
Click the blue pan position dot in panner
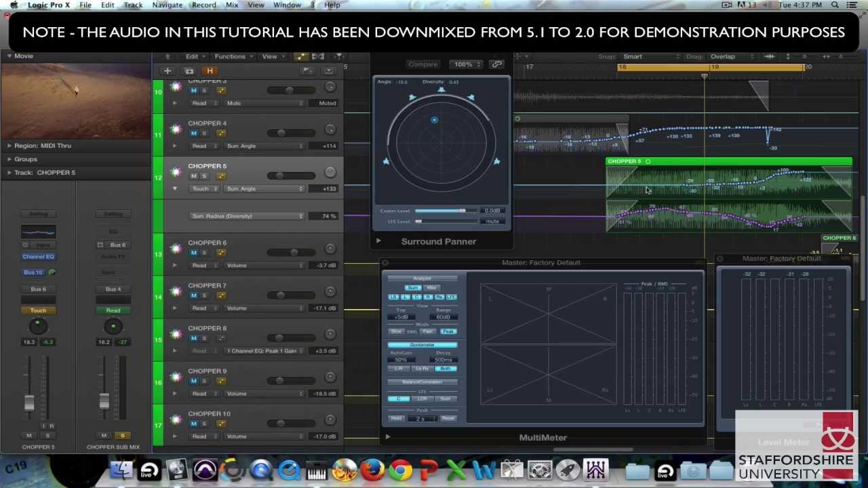[x=435, y=120]
